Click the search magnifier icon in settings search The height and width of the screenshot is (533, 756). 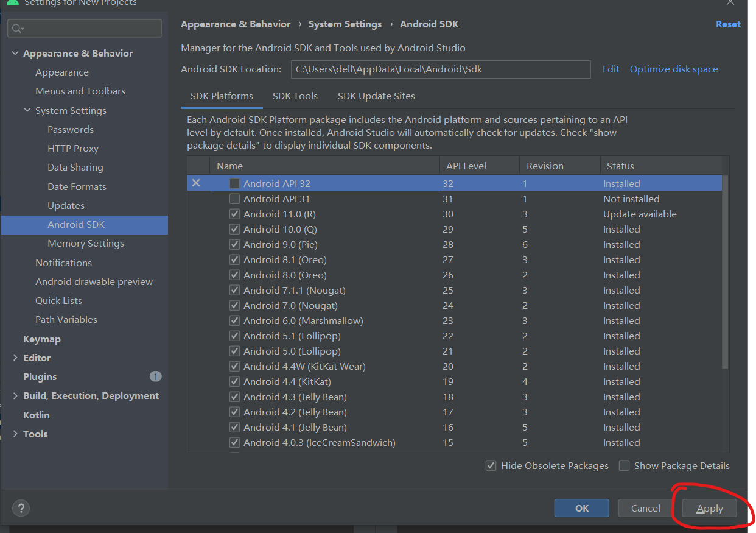click(15, 28)
